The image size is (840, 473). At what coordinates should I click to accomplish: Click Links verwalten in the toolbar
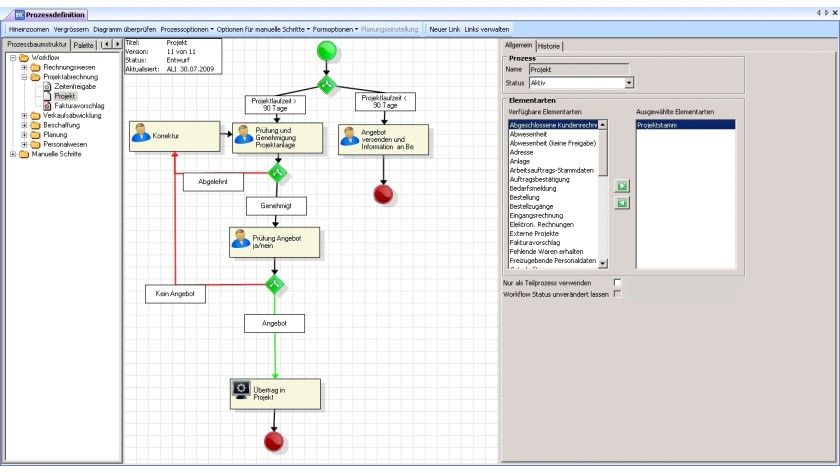pyautogui.click(x=487, y=29)
